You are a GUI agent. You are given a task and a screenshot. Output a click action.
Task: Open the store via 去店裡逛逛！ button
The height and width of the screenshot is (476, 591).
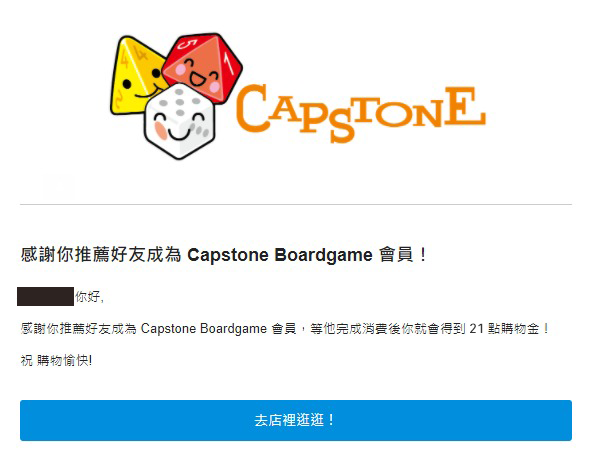click(x=296, y=420)
